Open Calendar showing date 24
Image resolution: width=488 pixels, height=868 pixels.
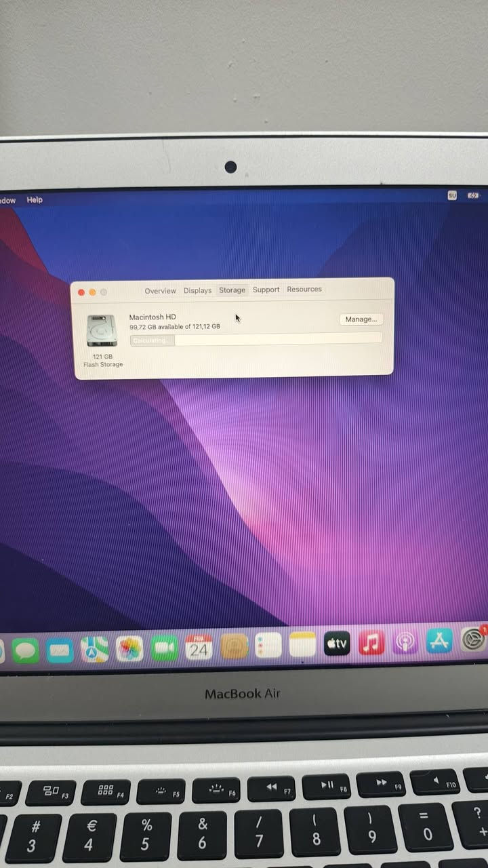point(199,648)
